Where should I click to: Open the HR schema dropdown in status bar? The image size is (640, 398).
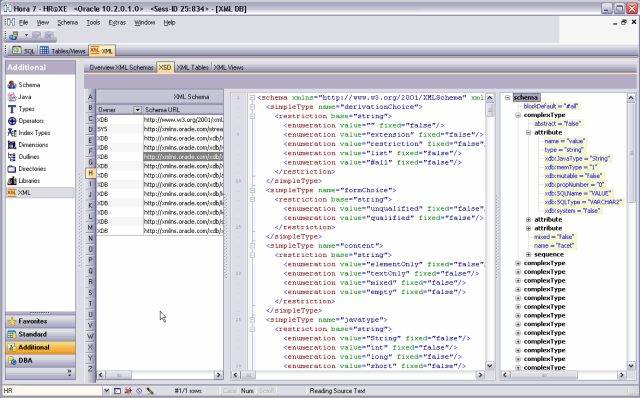click(106, 391)
